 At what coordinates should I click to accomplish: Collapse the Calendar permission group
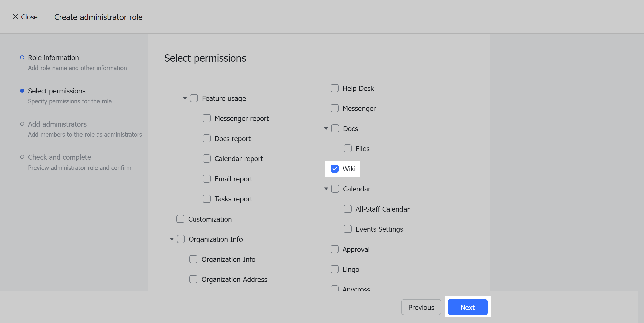[x=326, y=189]
